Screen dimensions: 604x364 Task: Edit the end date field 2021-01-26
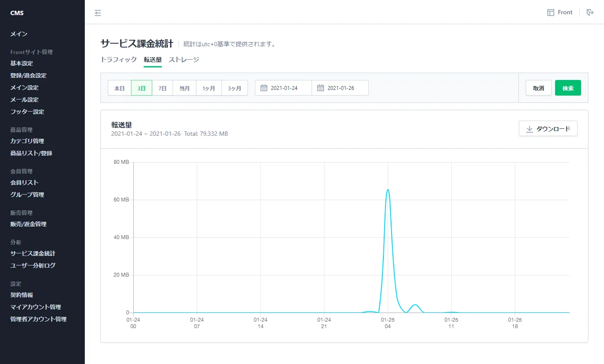coord(344,88)
